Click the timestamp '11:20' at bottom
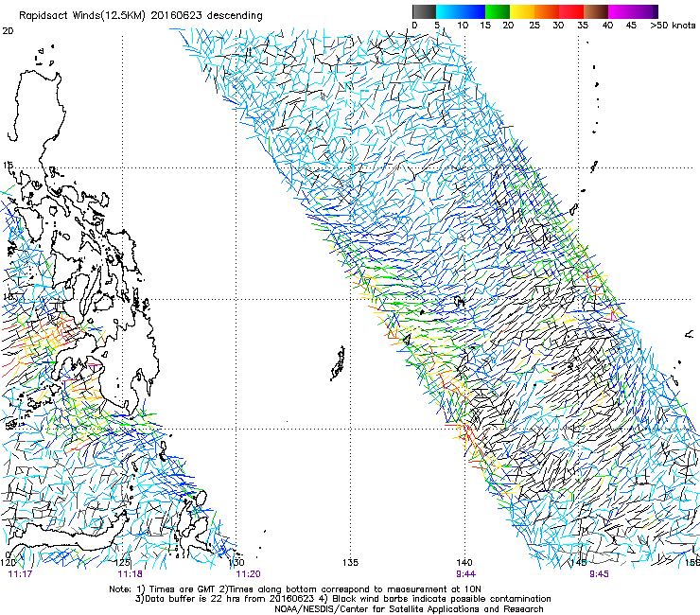Image resolution: width=700 pixels, height=615 pixels. pos(248,574)
